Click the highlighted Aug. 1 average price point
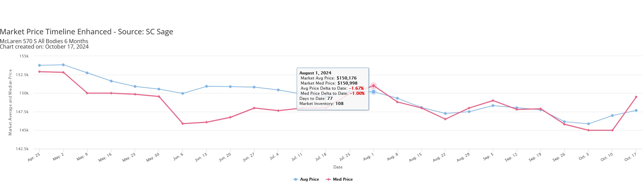Viewport: 644px width, 196px height. tap(373, 92)
